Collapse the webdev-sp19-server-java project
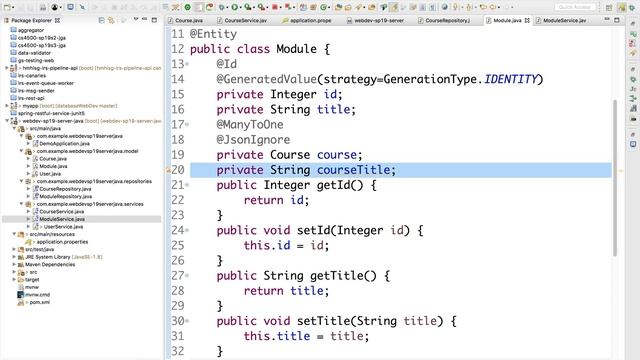This screenshot has height=360, width=640. click(x=7, y=121)
